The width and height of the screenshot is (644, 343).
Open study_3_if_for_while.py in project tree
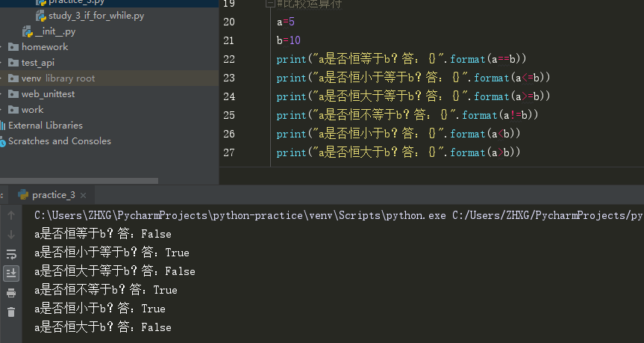pyautogui.click(x=96, y=16)
